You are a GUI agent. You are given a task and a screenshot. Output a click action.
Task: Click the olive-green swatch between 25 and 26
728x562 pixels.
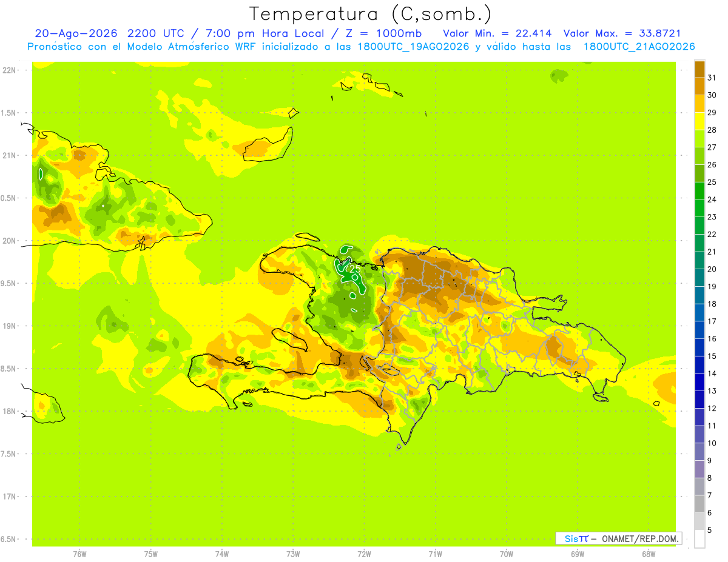[699, 173]
